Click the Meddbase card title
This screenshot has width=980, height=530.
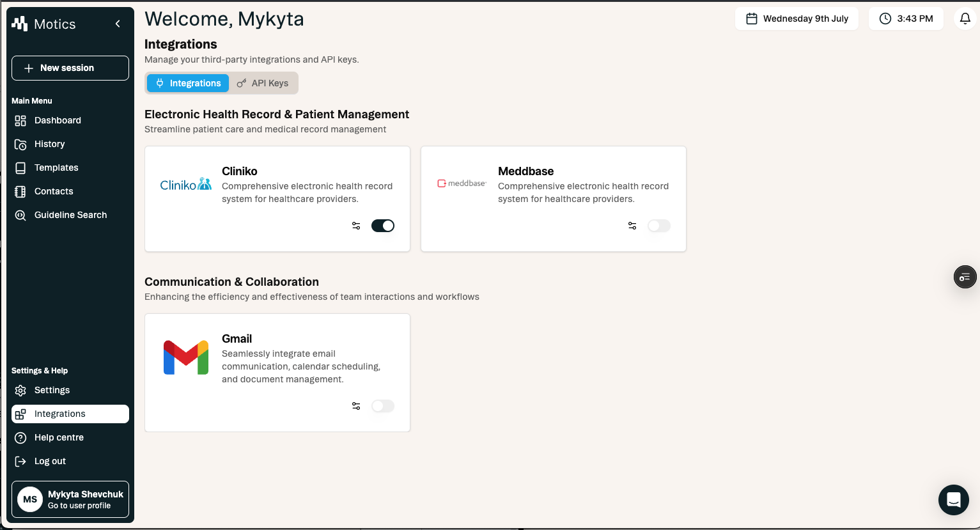[x=526, y=171]
